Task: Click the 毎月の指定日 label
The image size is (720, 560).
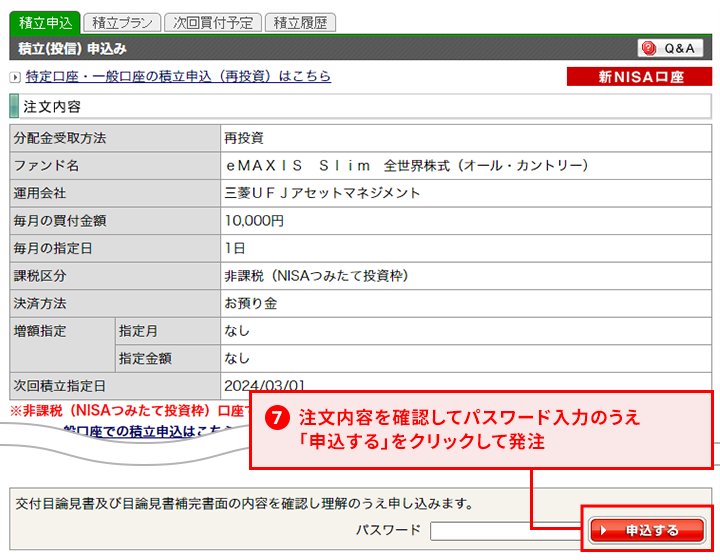Action: 53,248
